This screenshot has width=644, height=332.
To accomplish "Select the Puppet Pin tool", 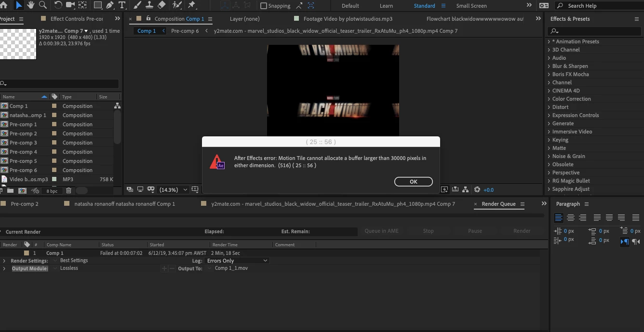I will click(x=192, y=5).
